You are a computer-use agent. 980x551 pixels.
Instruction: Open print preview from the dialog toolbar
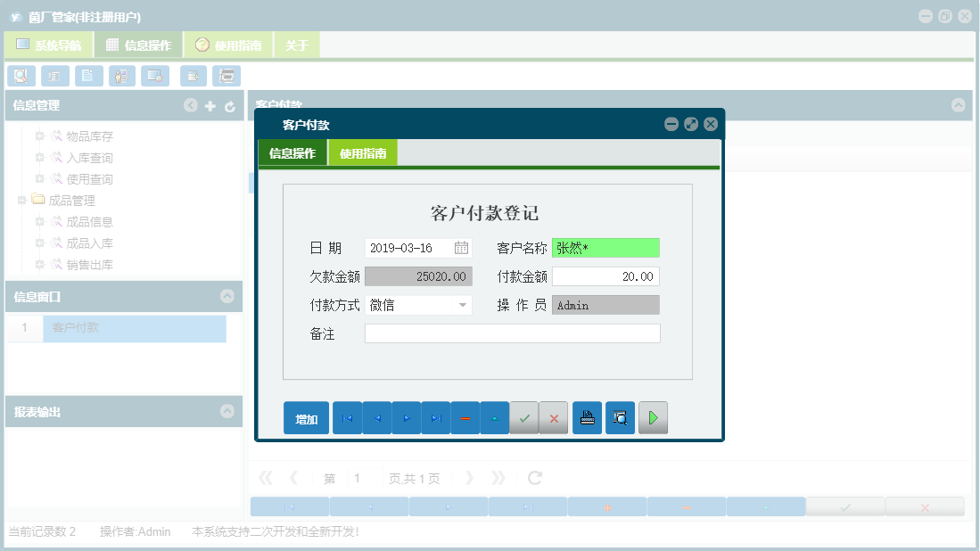tap(619, 417)
